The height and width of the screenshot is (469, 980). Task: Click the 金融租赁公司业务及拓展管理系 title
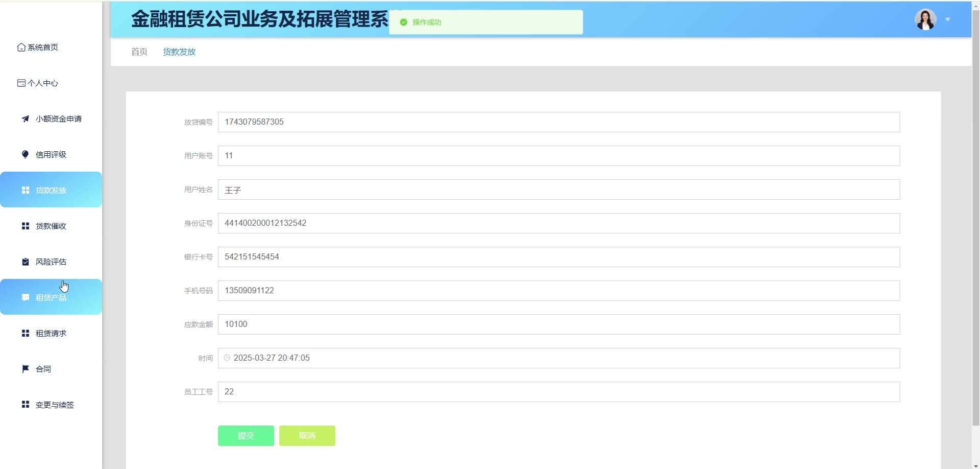tap(260, 19)
